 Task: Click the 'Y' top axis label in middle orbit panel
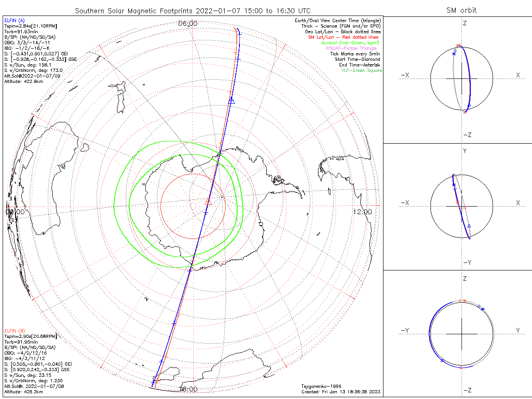click(465, 151)
